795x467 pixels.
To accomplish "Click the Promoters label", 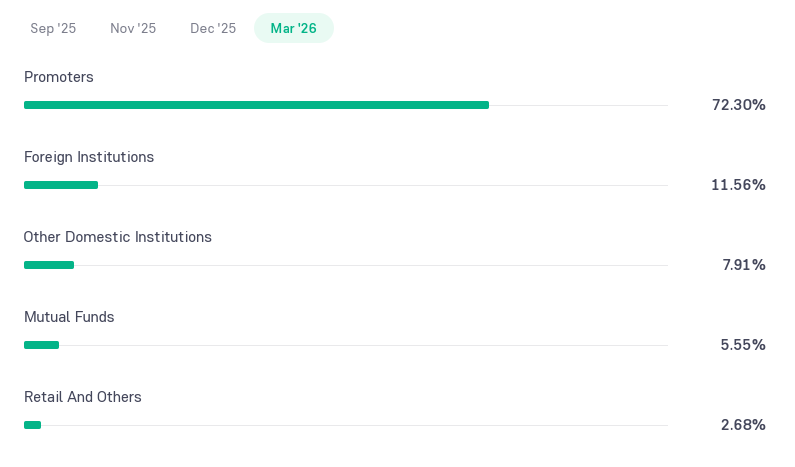I will click(59, 77).
